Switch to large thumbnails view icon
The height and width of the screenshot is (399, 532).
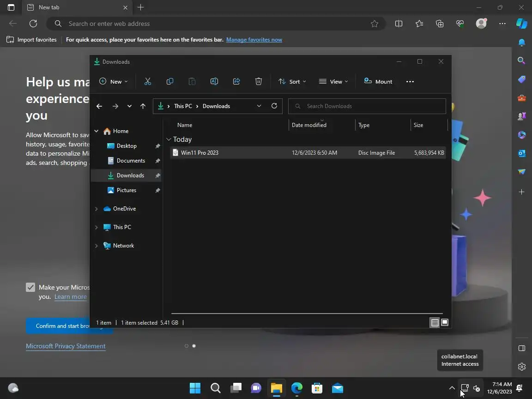[x=444, y=322]
